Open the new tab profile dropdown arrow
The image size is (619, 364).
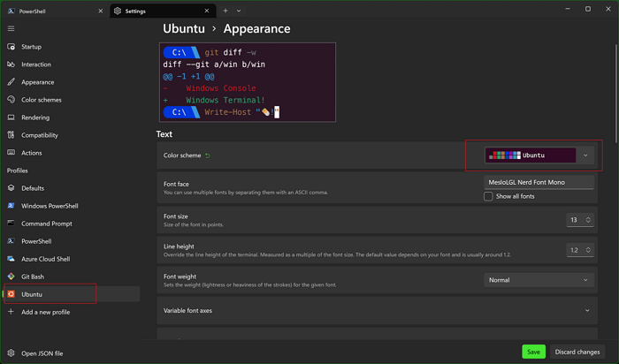click(x=239, y=11)
